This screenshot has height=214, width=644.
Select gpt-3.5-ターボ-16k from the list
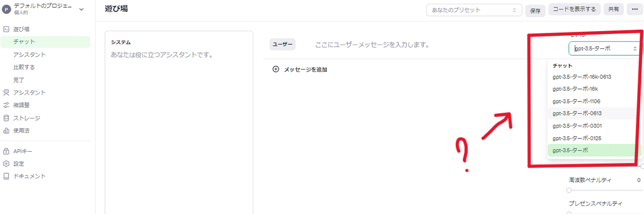tap(595, 89)
